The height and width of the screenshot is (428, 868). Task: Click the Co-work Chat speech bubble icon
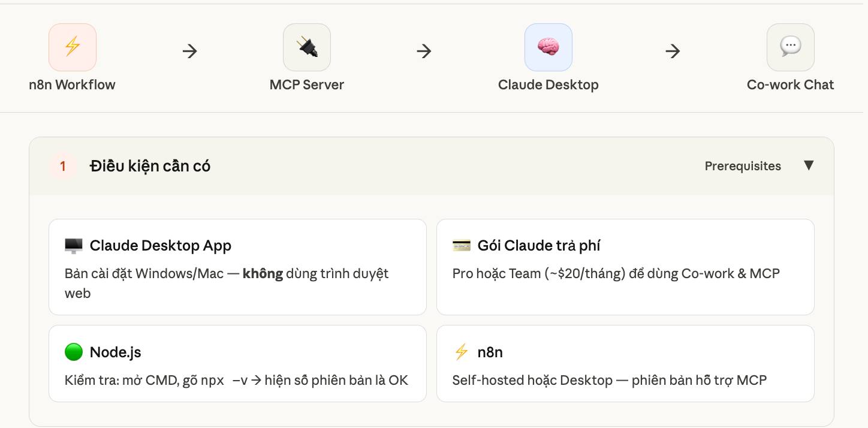coord(790,47)
